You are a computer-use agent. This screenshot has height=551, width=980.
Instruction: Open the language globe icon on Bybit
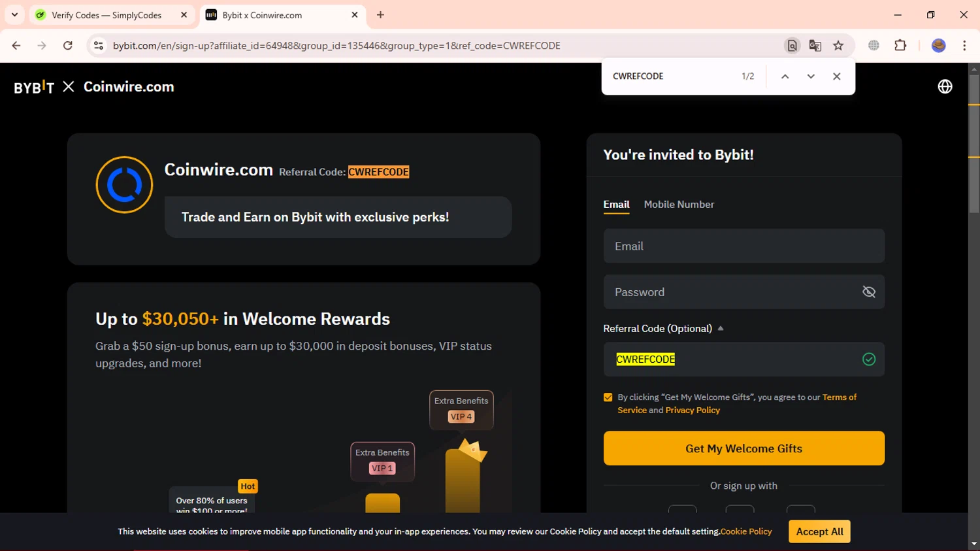[945, 86]
